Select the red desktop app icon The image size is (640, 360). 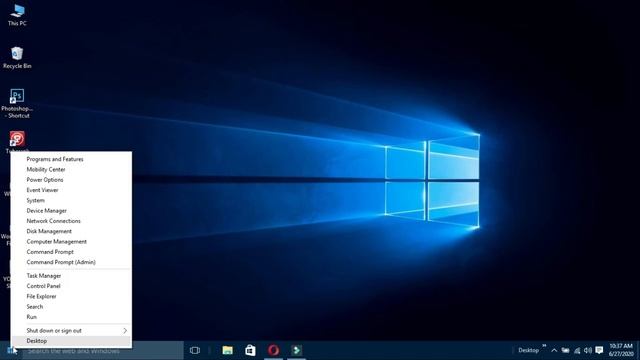[x=17, y=139]
